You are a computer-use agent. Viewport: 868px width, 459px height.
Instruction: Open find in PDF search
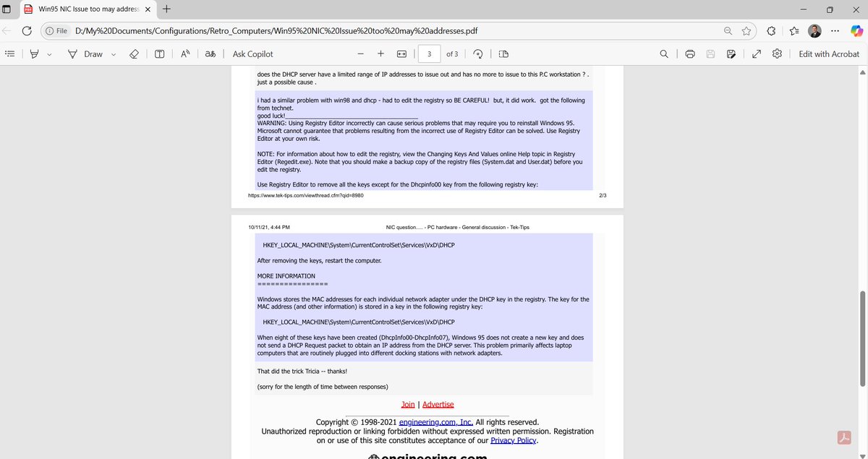[x=664, y=53]
